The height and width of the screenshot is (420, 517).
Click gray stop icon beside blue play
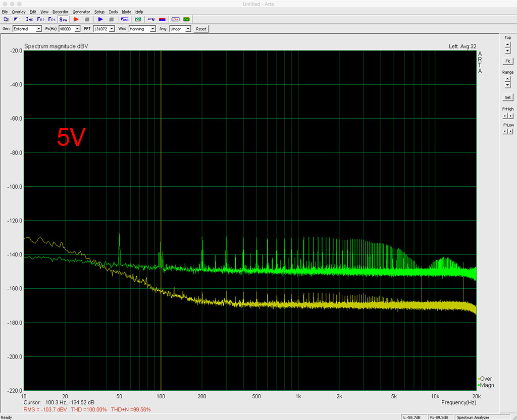112,20
